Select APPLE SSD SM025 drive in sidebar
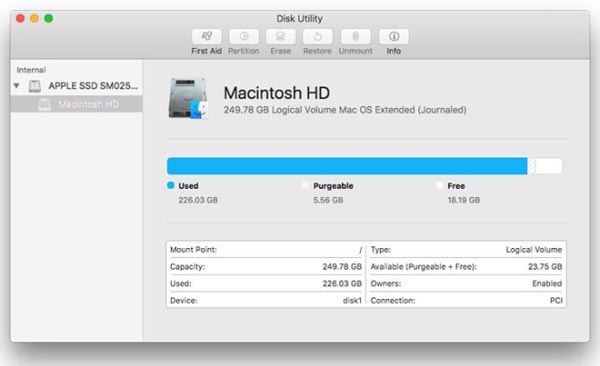600x366 pixels. 77,86
